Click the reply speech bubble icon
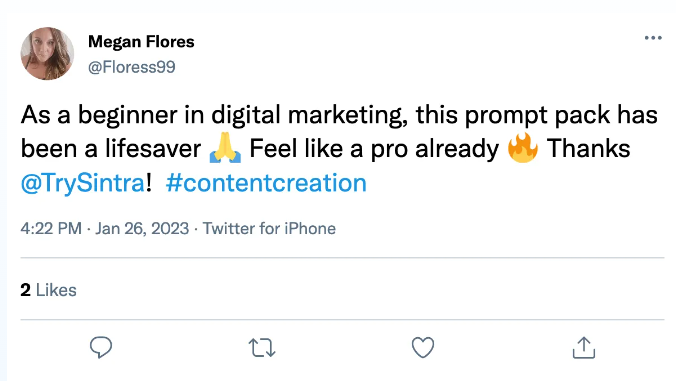This screenshot has width=676, height=381. pos(101,347)
